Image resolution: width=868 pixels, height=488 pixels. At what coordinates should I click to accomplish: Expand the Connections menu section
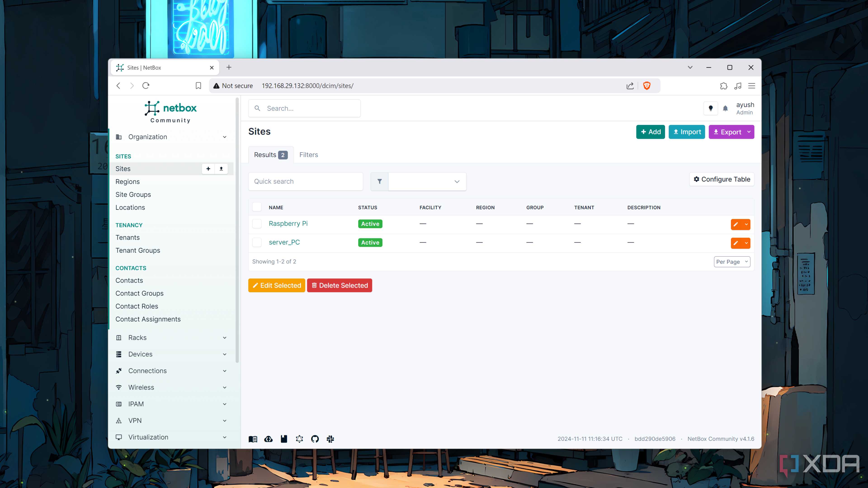171,371
